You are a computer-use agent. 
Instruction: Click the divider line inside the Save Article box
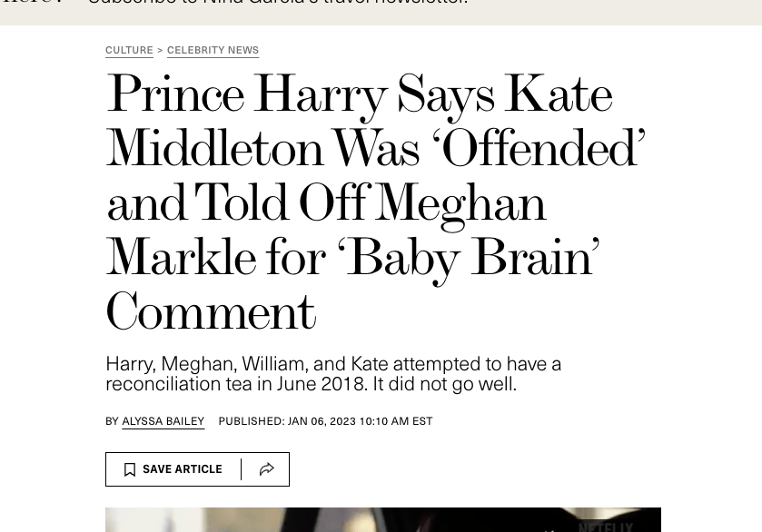(x=242, y=469)
